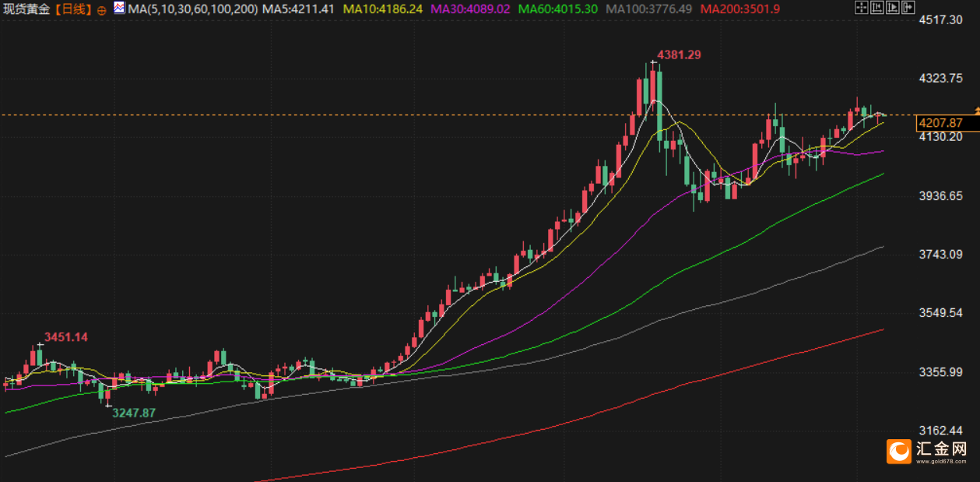Open the indicator chart icon before MA label
Viewport: 980px width, 482px height.
[x=118, y=9]
